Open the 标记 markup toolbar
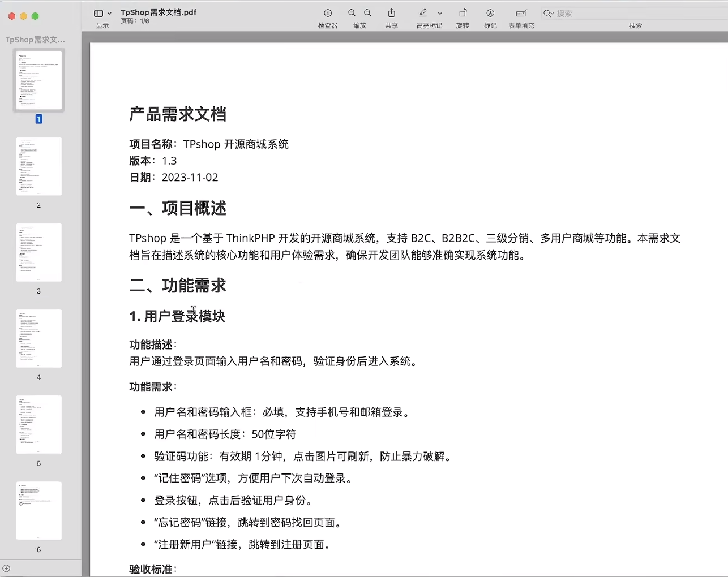Image resolution: width=728 pixels, height=577 pixels. point(490,12)
